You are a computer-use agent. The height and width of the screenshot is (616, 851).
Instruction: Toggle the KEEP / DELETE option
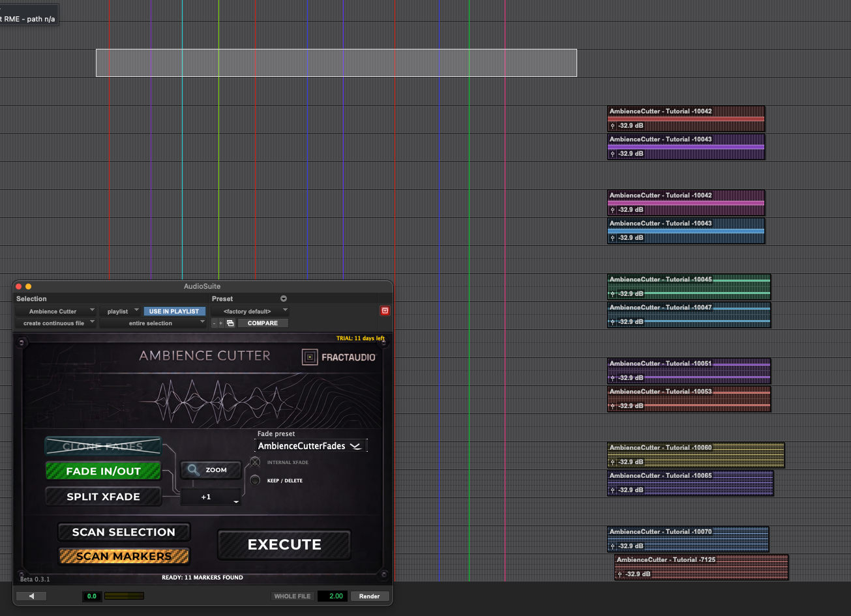click(x=255, y=480)
